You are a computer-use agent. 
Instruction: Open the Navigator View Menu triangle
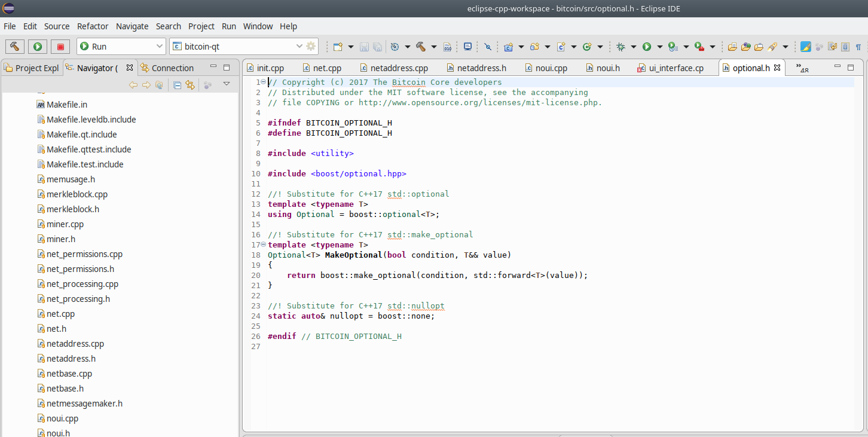(x=227, y=84)
